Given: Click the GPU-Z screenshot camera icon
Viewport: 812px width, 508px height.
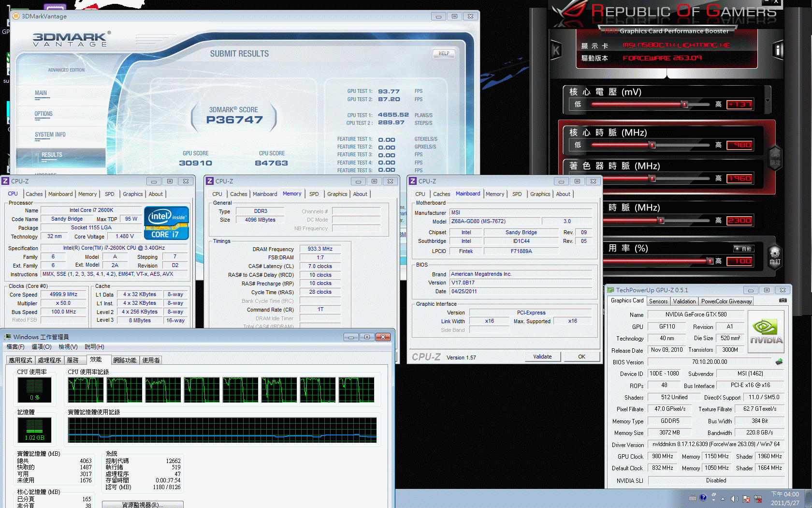Looking at the screenshot, I should coord(783,300).
